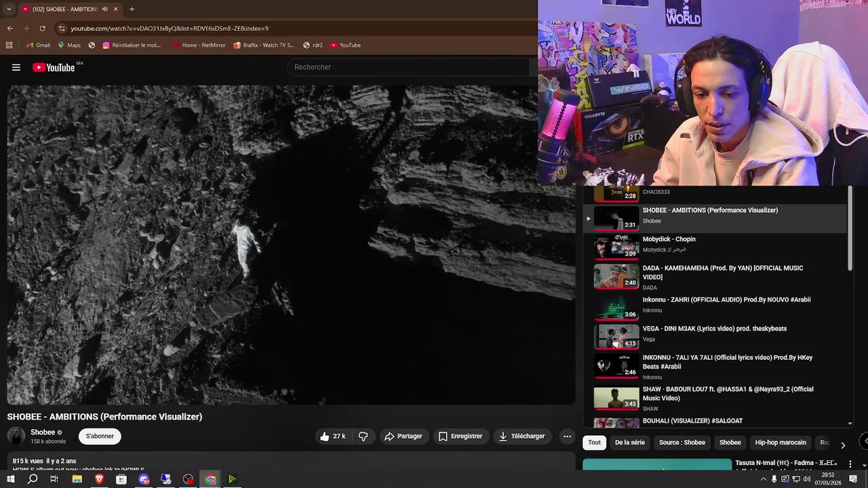Open the Braflix - Watch TV bookmark
868x488 pixels.
pyautogui.click(x=263, y=45)
